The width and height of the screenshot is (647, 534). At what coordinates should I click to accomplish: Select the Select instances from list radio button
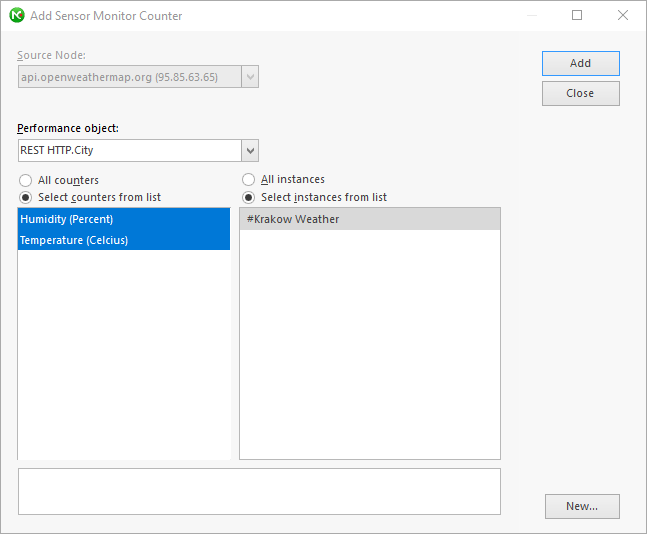pyautogui.click(x=248, y=198)
